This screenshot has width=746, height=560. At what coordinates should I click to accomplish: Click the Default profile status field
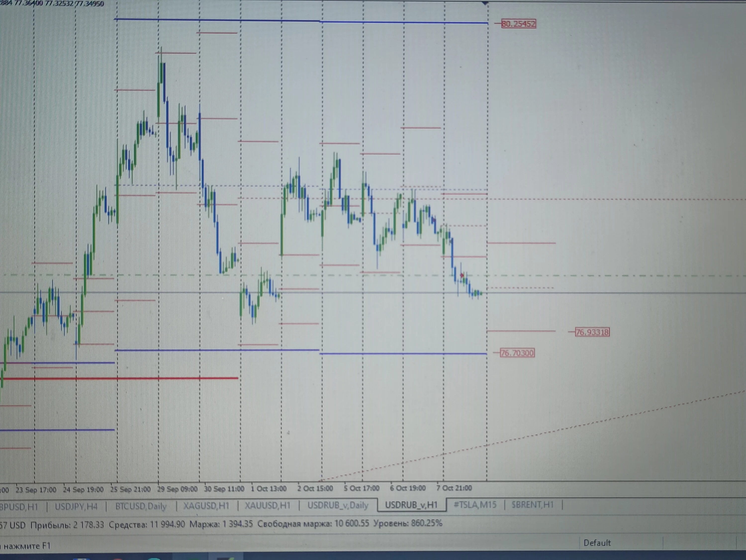597,543
